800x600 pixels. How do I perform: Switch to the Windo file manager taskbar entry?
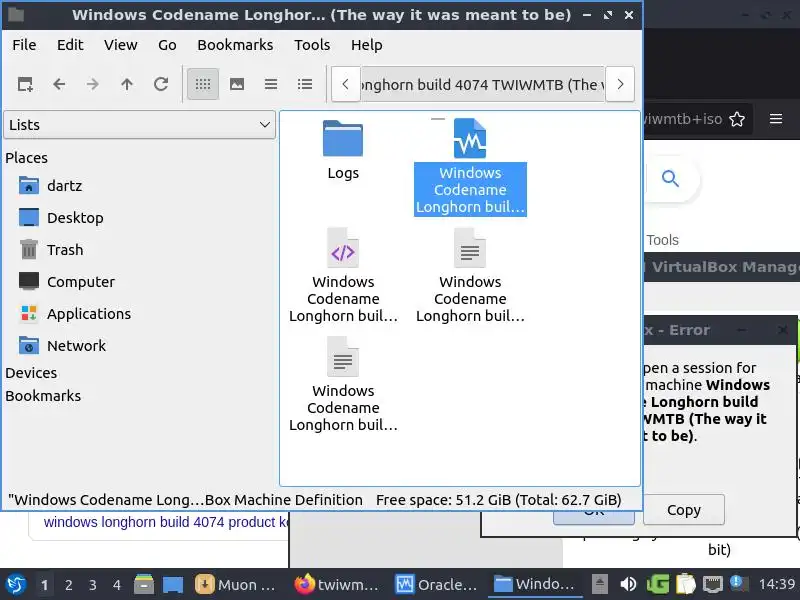click(x=535, y=585)
